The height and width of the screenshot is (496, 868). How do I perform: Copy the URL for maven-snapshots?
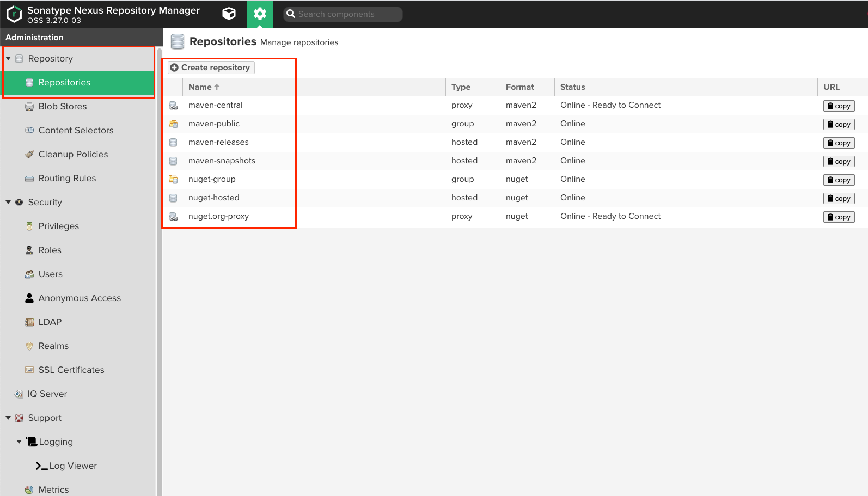coord(839,162)
